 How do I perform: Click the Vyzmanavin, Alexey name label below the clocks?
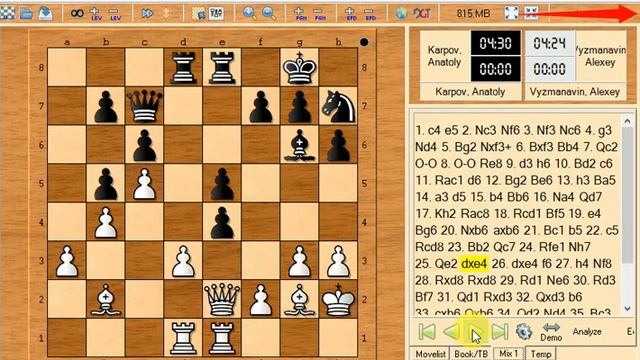[574, 92]
